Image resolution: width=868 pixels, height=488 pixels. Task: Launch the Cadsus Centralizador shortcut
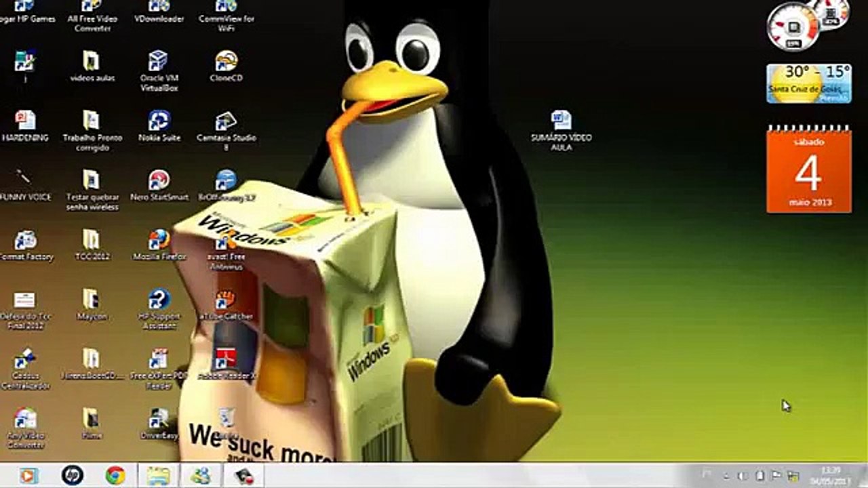click(x=25, y=369)
